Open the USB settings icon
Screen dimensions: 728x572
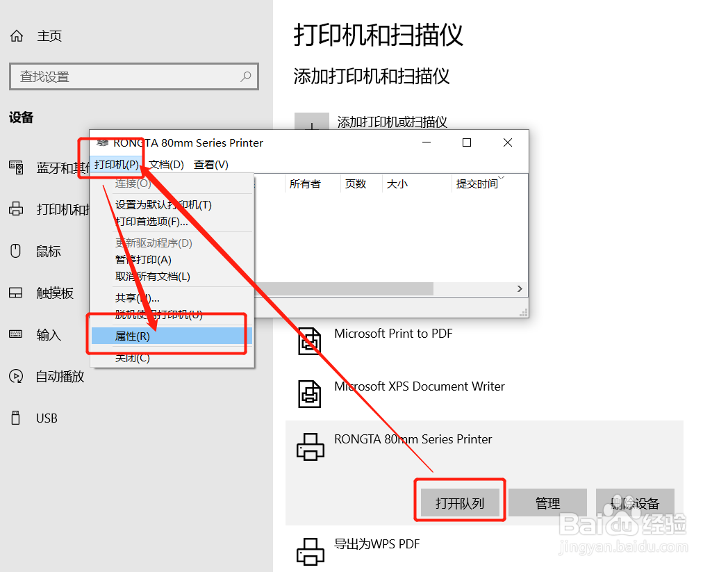pos(16,418)
